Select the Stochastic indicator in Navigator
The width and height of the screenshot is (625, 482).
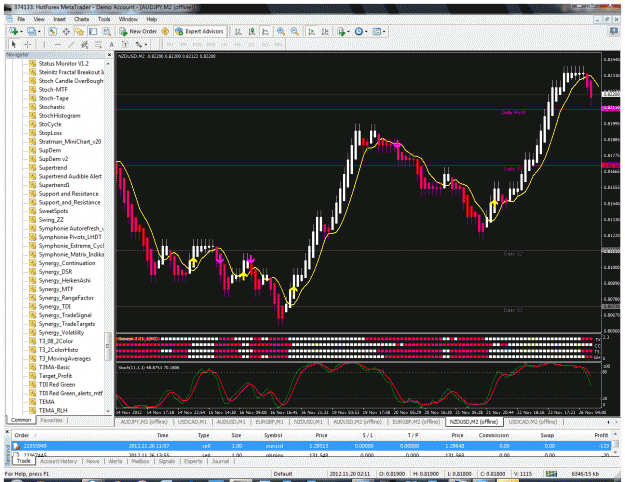tap(52, 107)
